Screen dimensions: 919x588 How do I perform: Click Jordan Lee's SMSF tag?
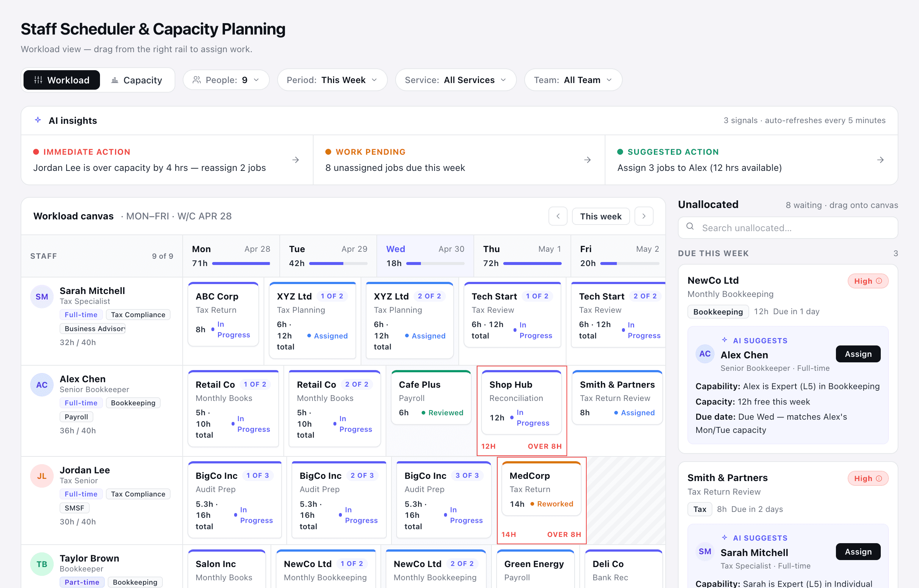point(74,508)
